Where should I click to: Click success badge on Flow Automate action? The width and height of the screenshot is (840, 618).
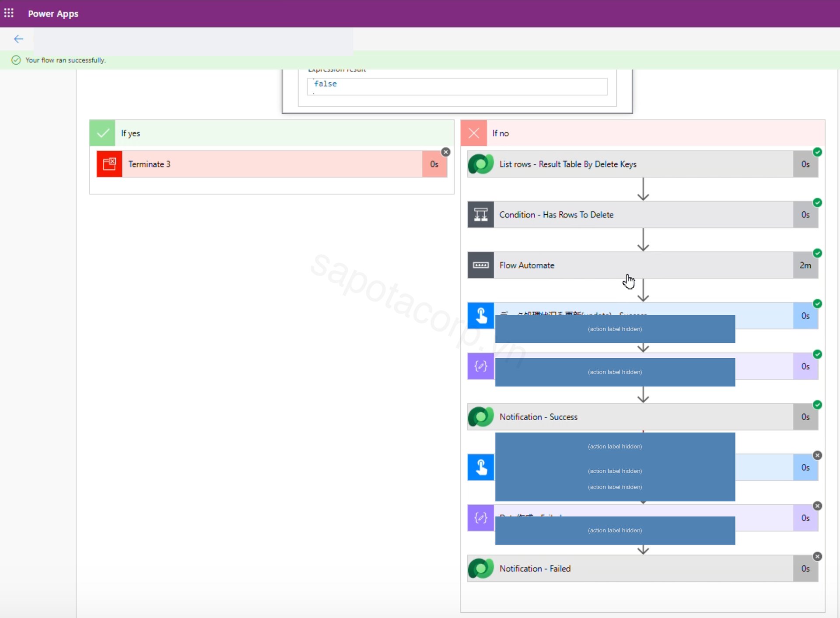coord(817,253)
